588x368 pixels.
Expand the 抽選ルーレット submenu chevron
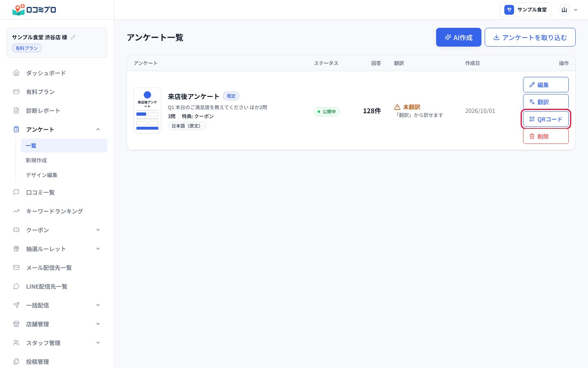(x=98, y=249)
